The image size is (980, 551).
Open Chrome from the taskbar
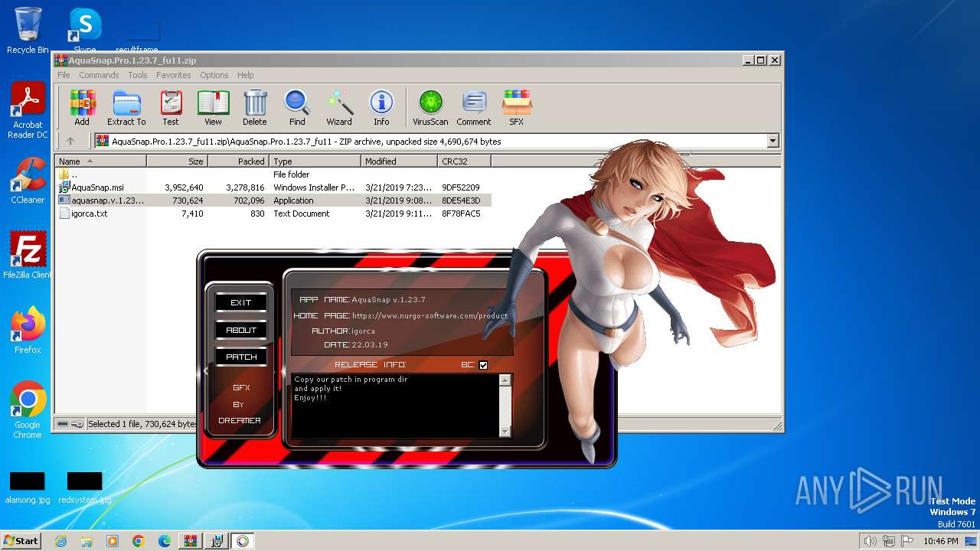point(139,541)
